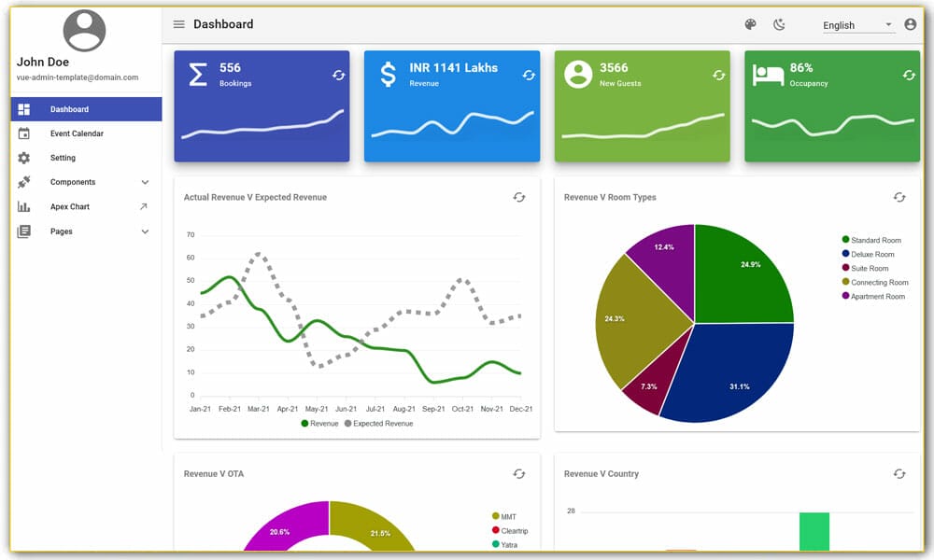Click the palette theme icon in the header
Image resolution: width=934 pixels, height=560 pixels.
coord(750,24)
